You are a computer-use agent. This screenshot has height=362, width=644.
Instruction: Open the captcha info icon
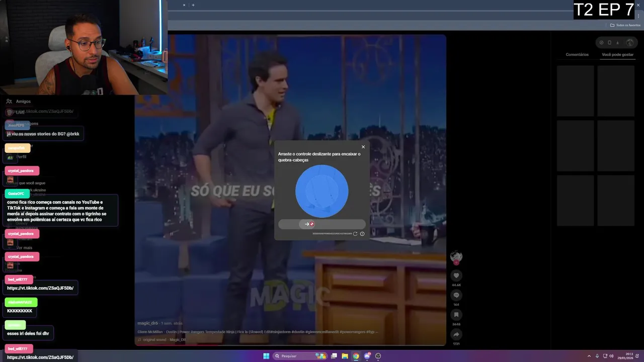coord(362,234)
